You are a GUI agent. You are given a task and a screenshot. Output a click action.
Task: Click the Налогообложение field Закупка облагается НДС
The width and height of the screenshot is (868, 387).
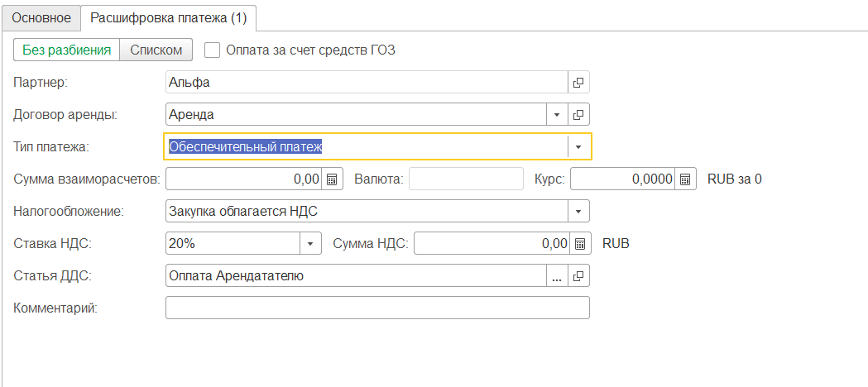click(367, 211)
